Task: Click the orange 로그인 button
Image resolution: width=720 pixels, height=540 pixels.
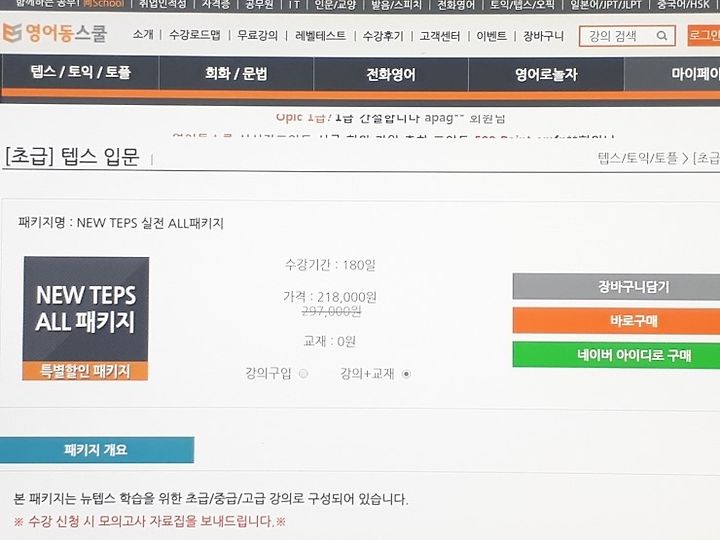Action: (x=704, y=35)
